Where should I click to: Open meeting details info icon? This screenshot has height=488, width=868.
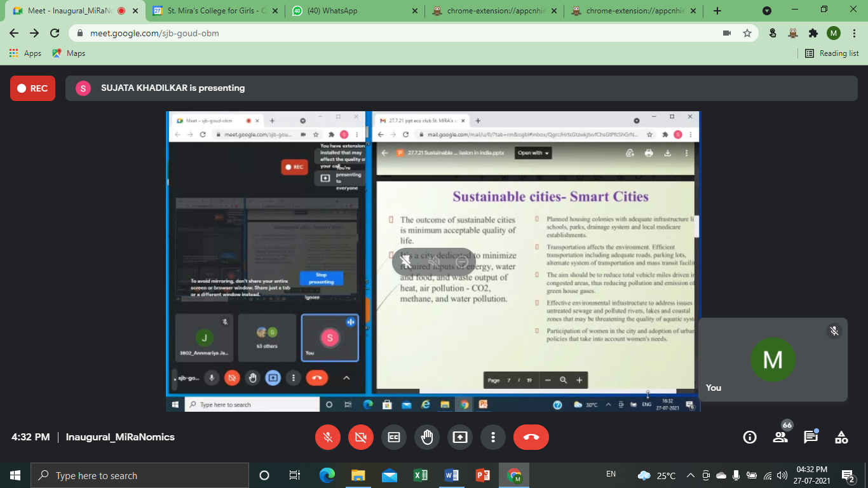point(750,437)
